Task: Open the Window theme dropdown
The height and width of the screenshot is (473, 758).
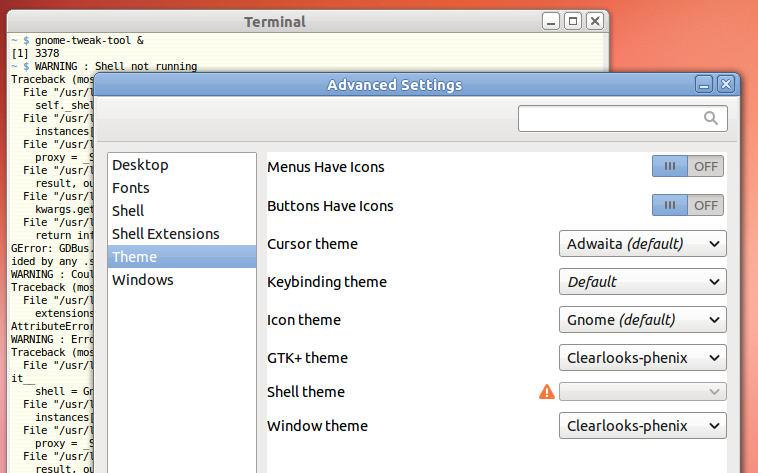Action: pyautogui.click(x=642, y=426)
